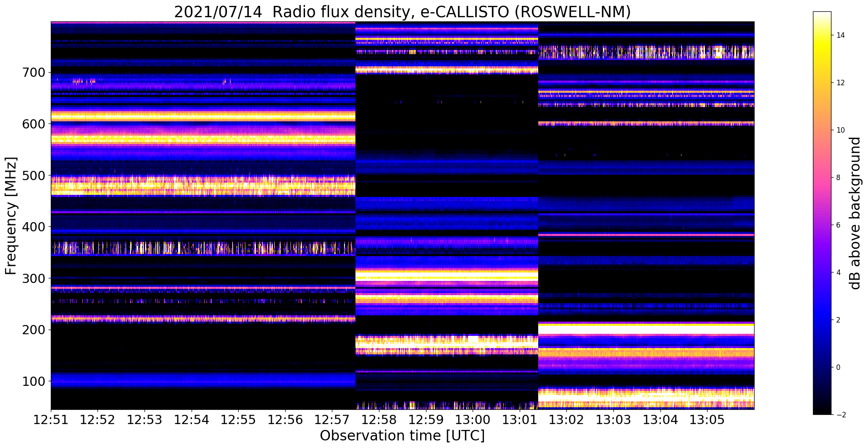Click the colorbar tick value 0

[x=839, y=367]
